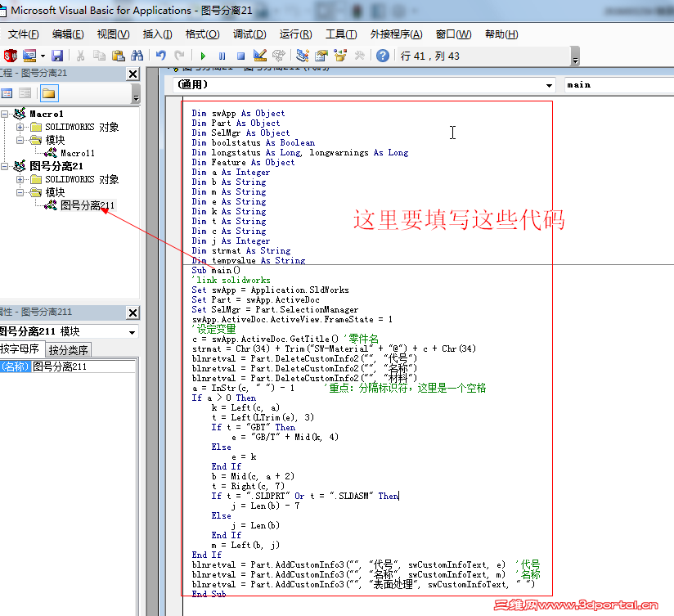This screenshot has width=674, height=616.
Task: Open the 帮助(H) menu
Action: click(x=501, y=34)
